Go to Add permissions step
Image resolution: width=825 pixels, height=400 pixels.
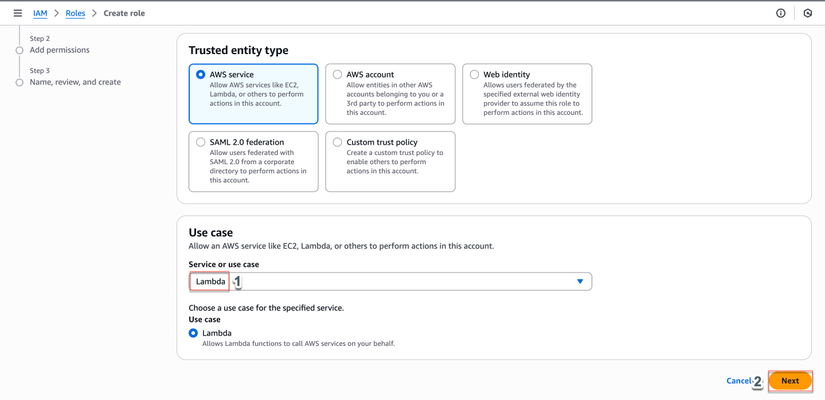(60, 50)
